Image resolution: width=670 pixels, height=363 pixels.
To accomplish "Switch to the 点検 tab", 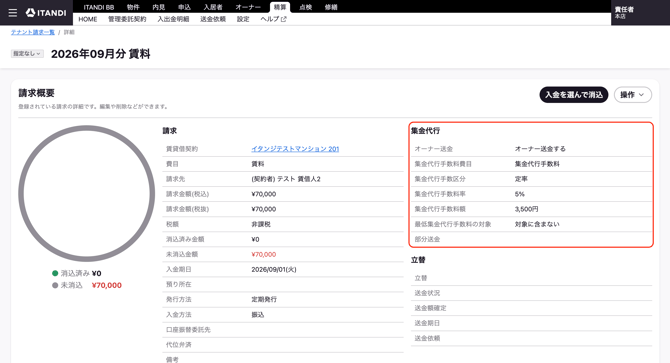I will click(306, 7).
